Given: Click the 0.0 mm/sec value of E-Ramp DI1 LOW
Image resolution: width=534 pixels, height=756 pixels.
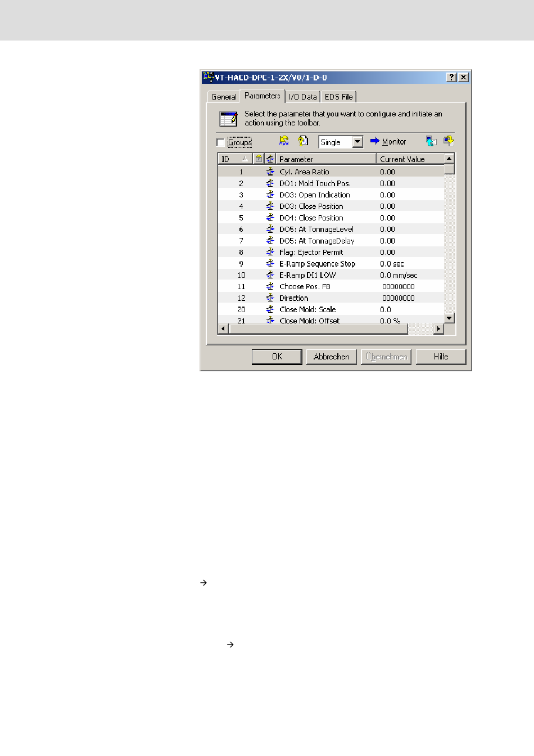Looking at the screenshot, I should pos(399,276).
